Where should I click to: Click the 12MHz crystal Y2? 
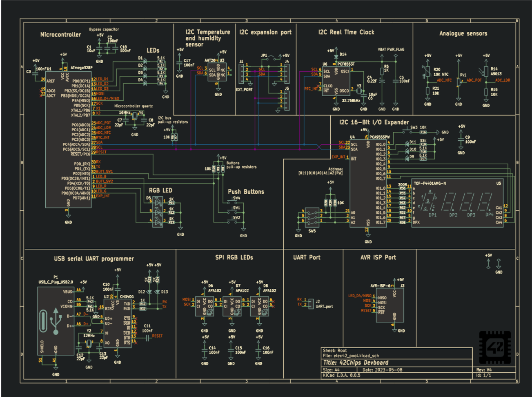[89, 343]
